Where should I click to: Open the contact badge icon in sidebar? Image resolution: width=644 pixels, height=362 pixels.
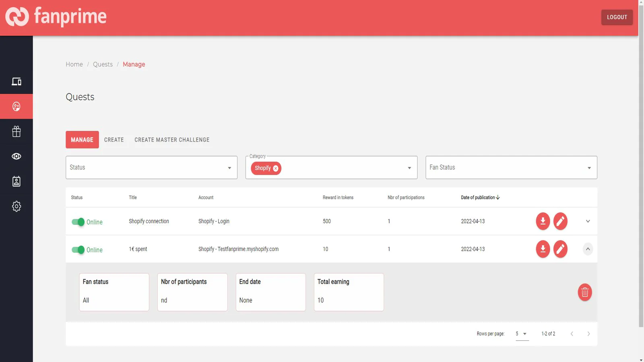pyautogui.click(x=16, y=181)
